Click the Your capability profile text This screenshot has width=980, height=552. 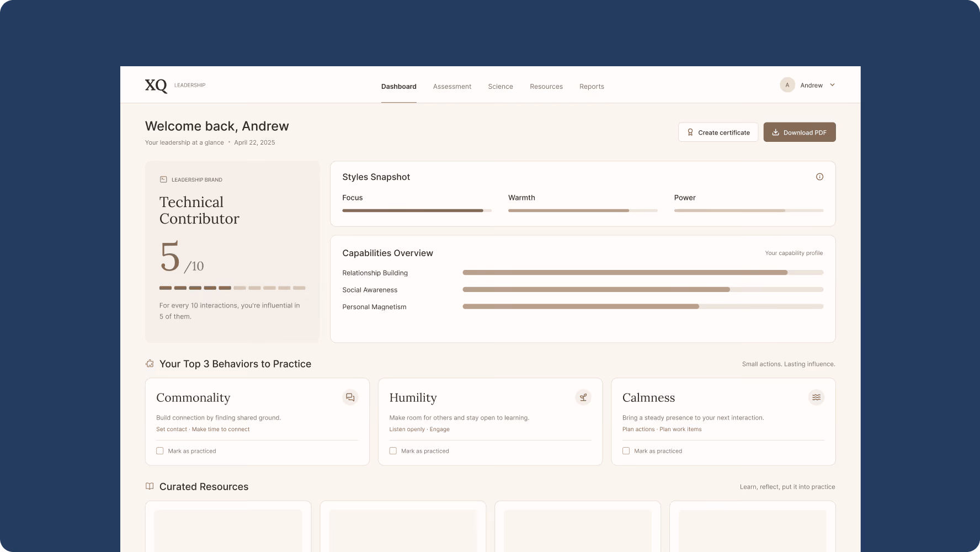(x=793, y=253)
